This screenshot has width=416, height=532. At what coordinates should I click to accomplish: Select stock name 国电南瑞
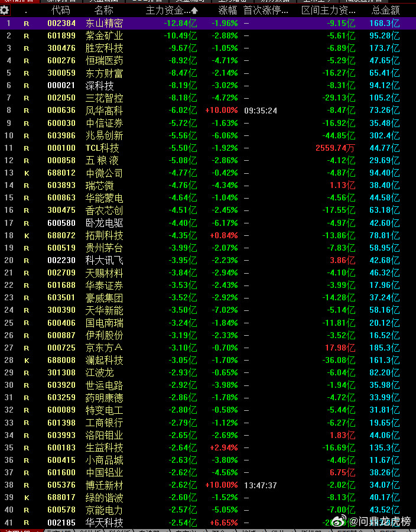(104, 323)
